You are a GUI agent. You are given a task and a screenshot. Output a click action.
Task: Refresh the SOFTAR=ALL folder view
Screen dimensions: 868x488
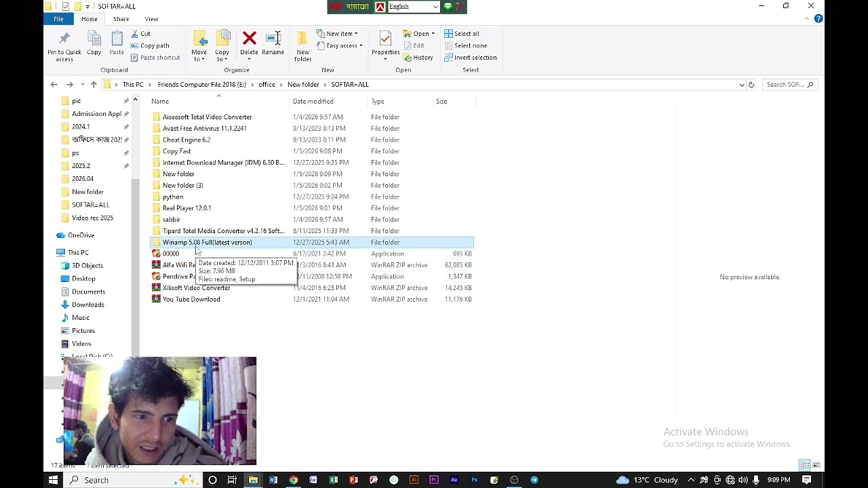[x=751, y=85]
